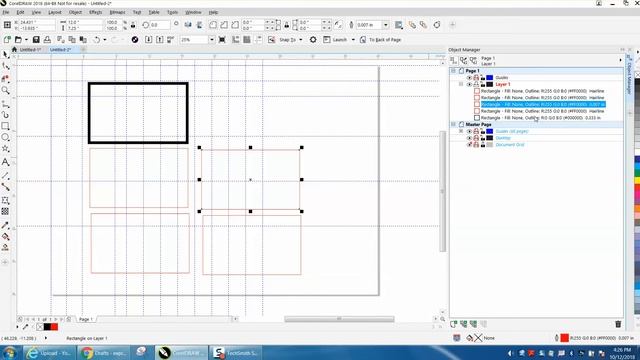Click Layer 1 black color swatch
This screenshot has width=640, height=360.
489,84
